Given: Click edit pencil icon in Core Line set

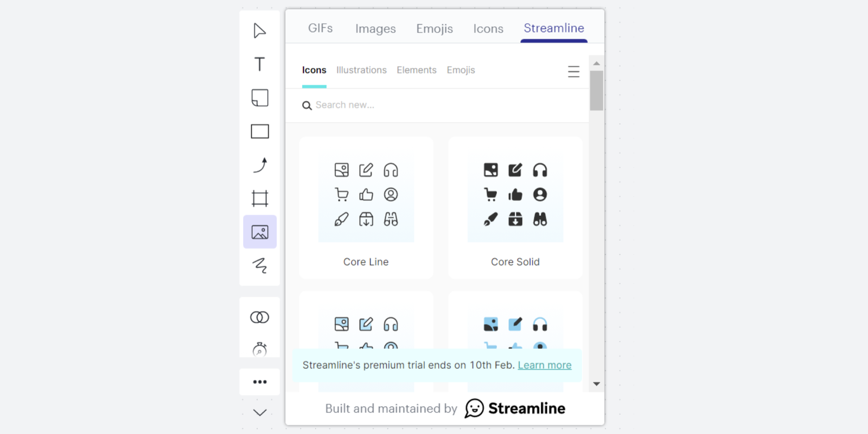Looking at the screenshot, I should [366, 170].
